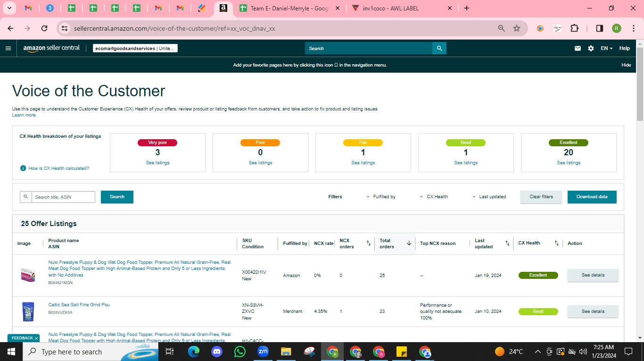Sort by CX Health column arrows

click(x=556, y=243)
